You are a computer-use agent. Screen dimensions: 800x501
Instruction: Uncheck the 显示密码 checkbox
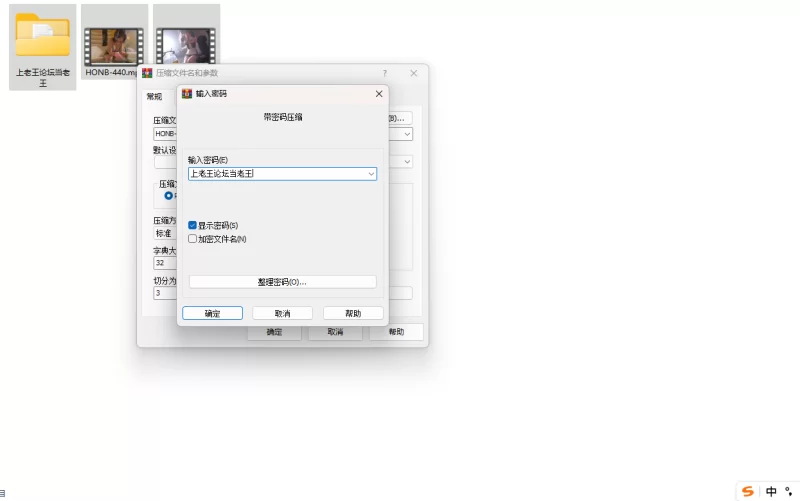pyautogui.click(x=192, y=225)
